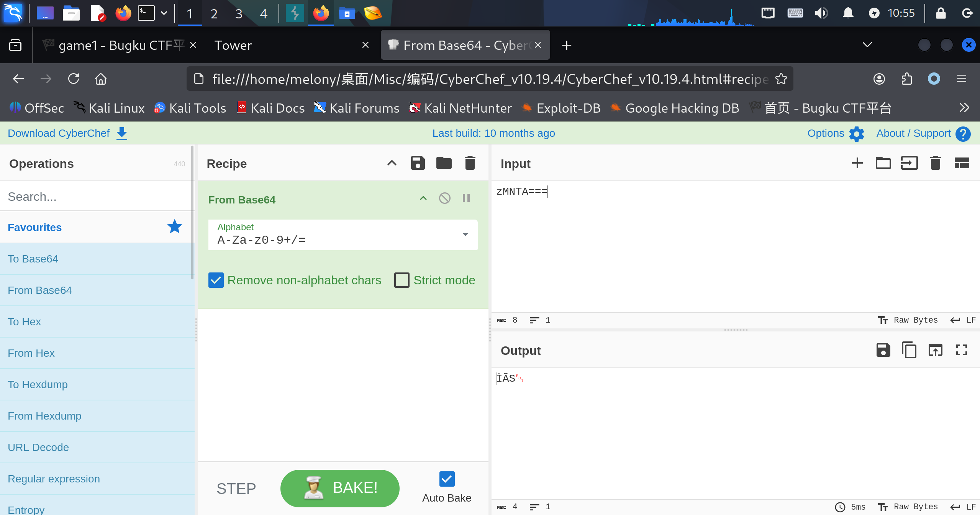
Task: Open the Alphabet dropdown
Action: click(x=465, y=235)
